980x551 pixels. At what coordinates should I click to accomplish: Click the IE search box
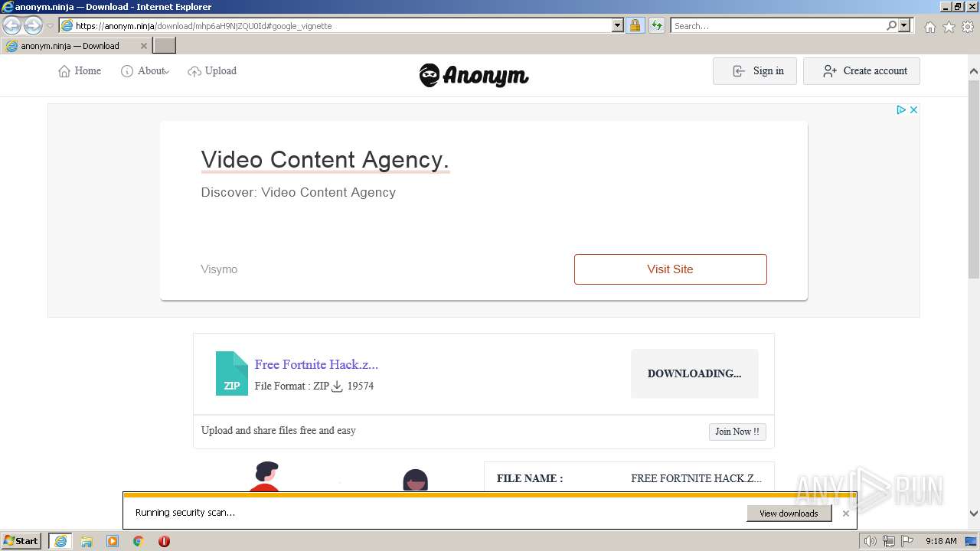pos(777,26)
